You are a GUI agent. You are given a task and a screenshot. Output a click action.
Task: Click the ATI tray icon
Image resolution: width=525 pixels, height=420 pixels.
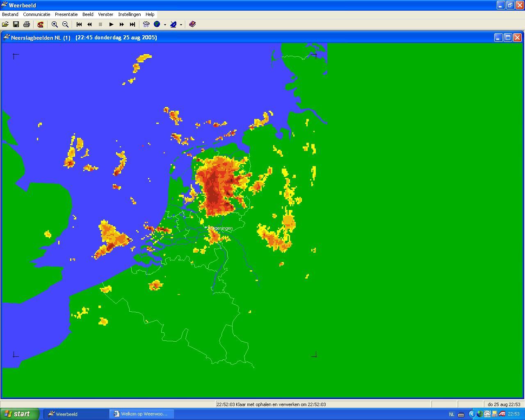pos(502,414)
